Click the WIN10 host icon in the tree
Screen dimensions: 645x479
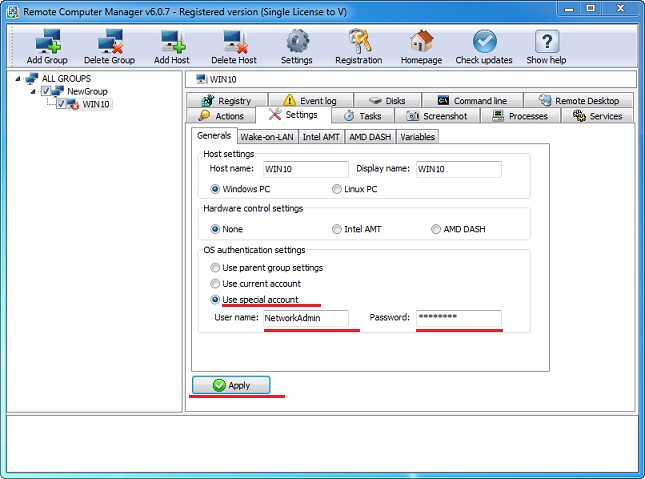point(73,104)
